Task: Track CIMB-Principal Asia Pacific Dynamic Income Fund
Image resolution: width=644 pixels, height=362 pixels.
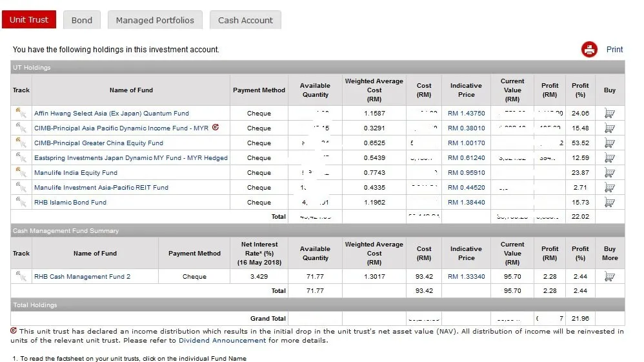Action: point(21,127)
